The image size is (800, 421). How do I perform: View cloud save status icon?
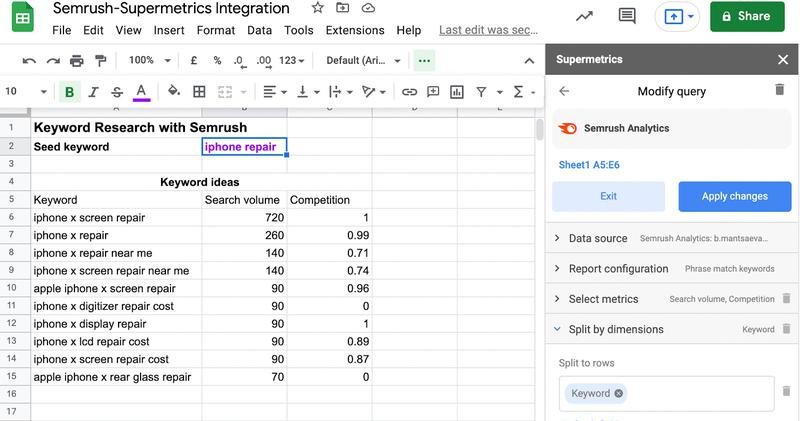pos(368,8)
